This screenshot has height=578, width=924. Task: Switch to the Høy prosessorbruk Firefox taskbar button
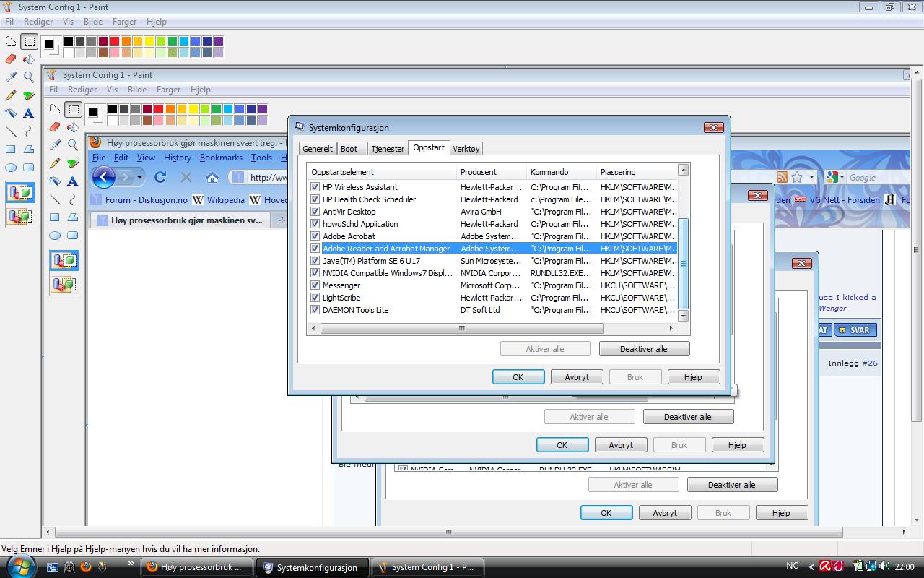pyautogui.click(x=197, y=567)
